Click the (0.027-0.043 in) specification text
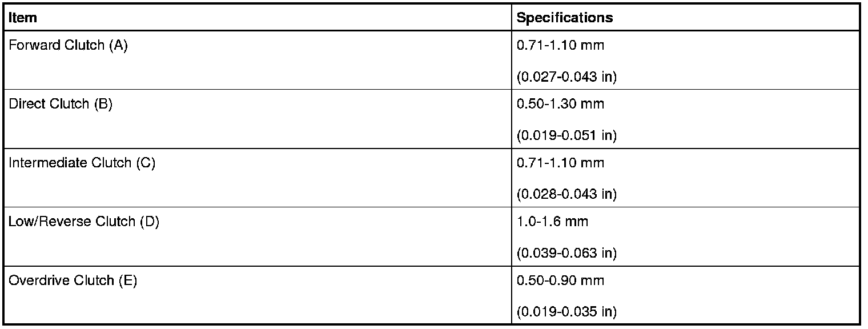This screenshot has height=329, width=868. click(566, 77)
